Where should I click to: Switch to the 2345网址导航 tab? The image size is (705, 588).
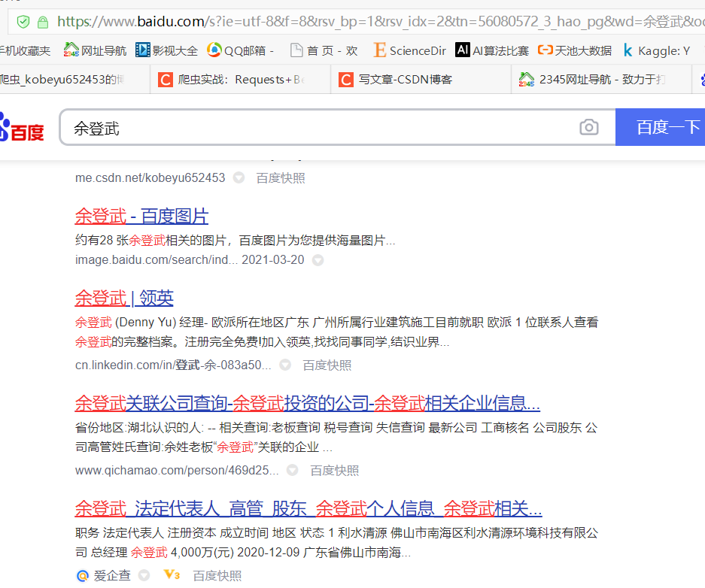coord(601,80)
